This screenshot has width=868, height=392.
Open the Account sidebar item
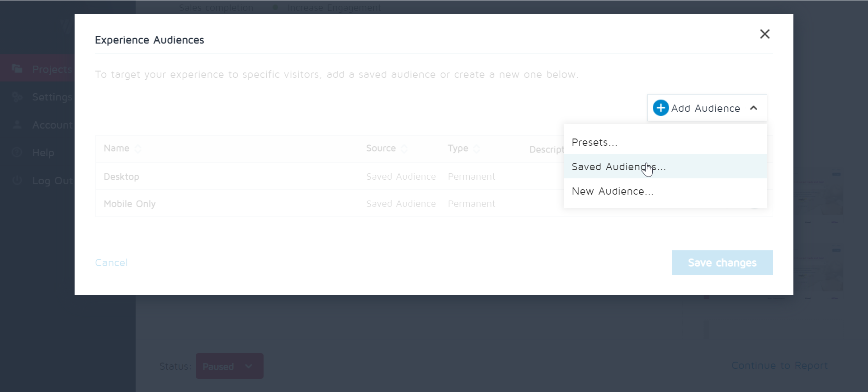(52, 125)
